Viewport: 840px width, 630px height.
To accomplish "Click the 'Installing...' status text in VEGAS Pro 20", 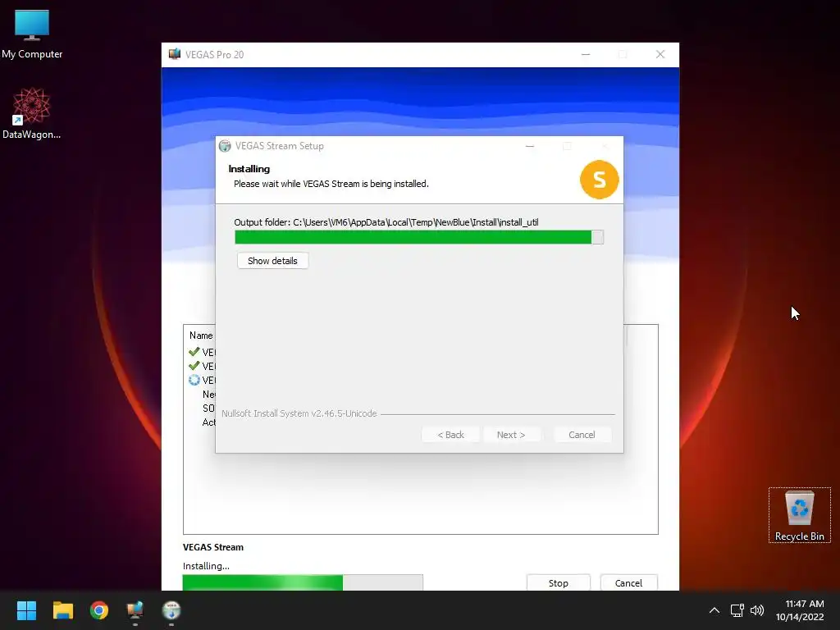I will (x=206, y=566).
